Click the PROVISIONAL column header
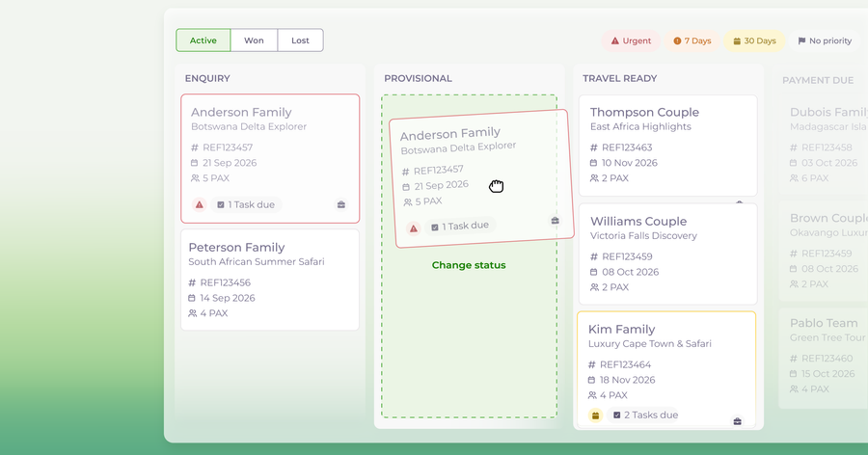The height and width of the screenshot is (455, 868). point(418,79)
